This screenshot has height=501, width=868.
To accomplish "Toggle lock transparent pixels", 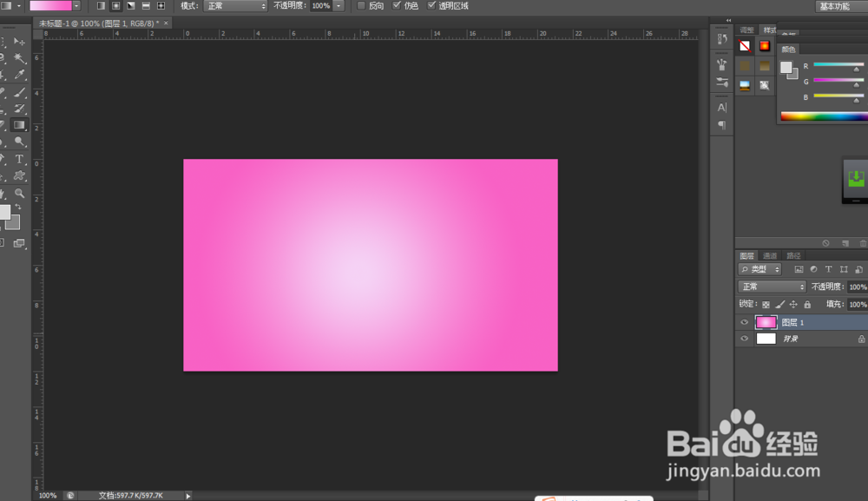I will 766,305.
